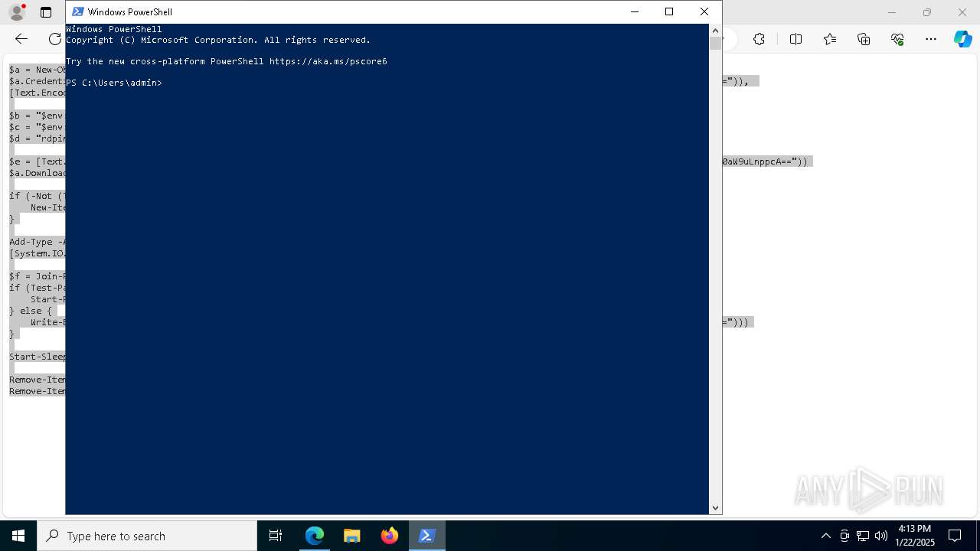Click the PS C:\Users\admin> prompt line
The image size is (980, 551).
coord(114,83)
